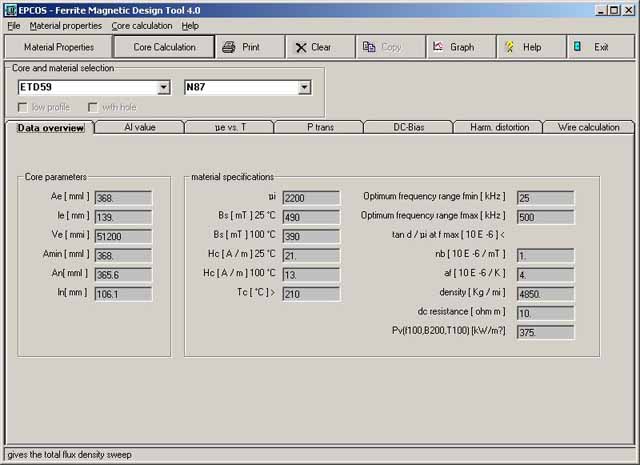Click the 'Core and material selection' group label
This screenshot has height=465, width=640.
63,68
